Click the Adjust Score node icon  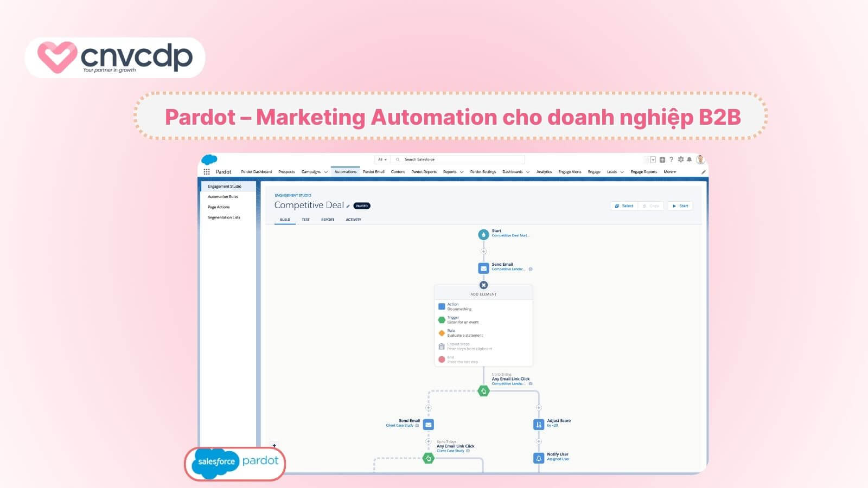click(x=539, y=425)
